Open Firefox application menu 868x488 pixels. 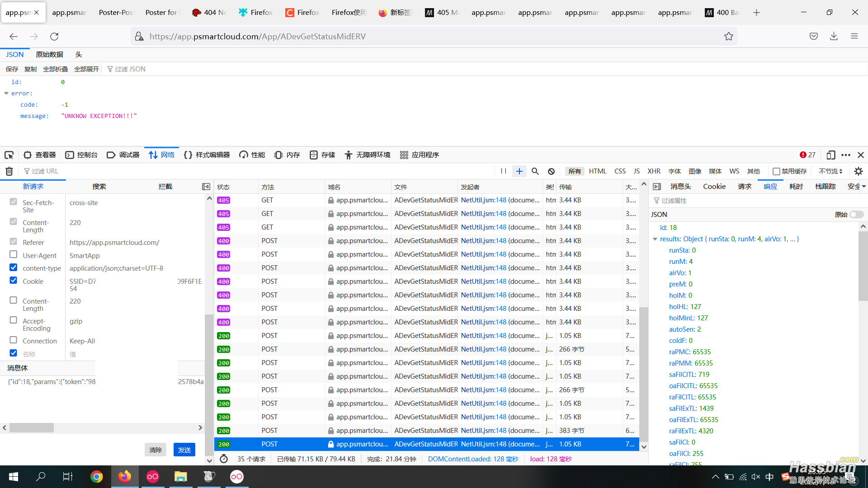point(854,37)
